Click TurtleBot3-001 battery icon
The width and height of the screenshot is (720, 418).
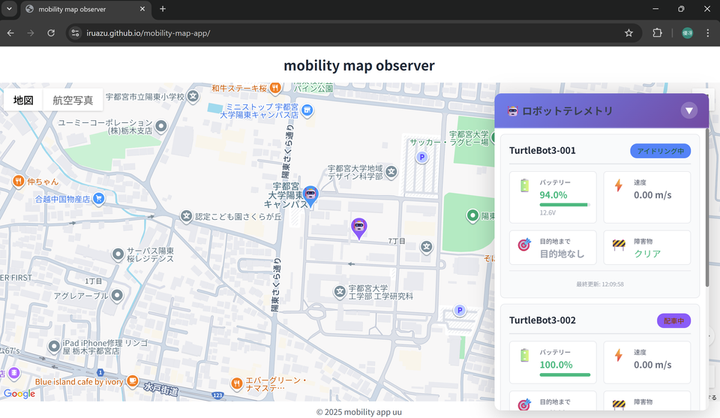(x=525, y=186)
